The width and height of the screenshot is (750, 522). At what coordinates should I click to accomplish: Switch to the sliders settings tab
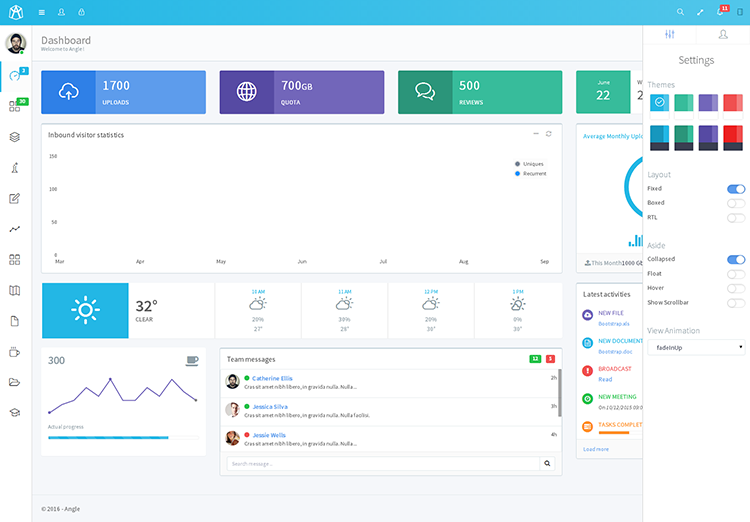[670, 34]
